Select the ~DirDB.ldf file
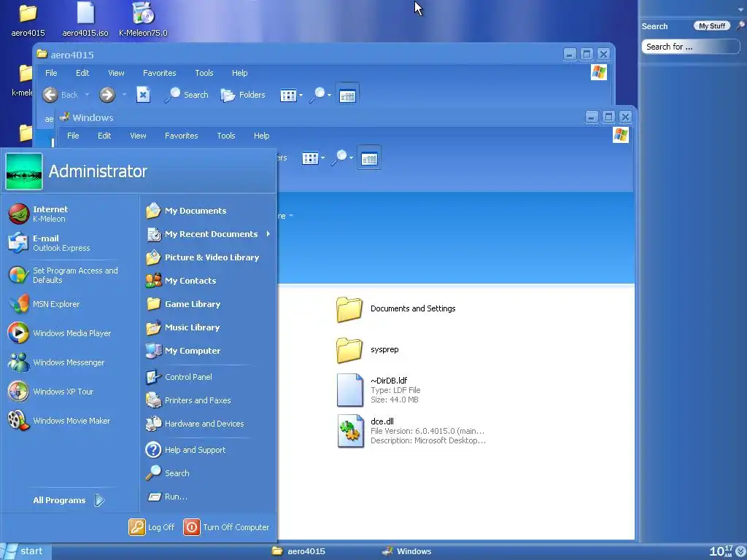 tap(379, 390)
